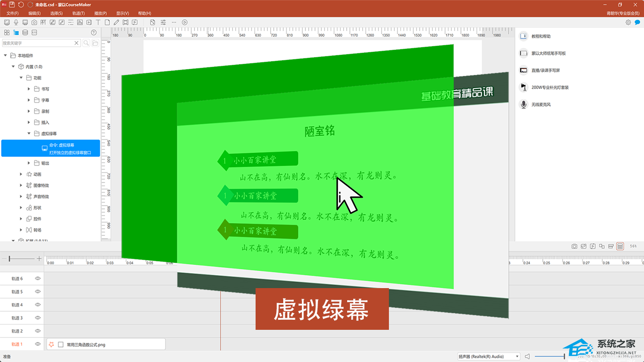Open the 扬声器 audio device dropdown
644x362 pixels.
point(488,356)
